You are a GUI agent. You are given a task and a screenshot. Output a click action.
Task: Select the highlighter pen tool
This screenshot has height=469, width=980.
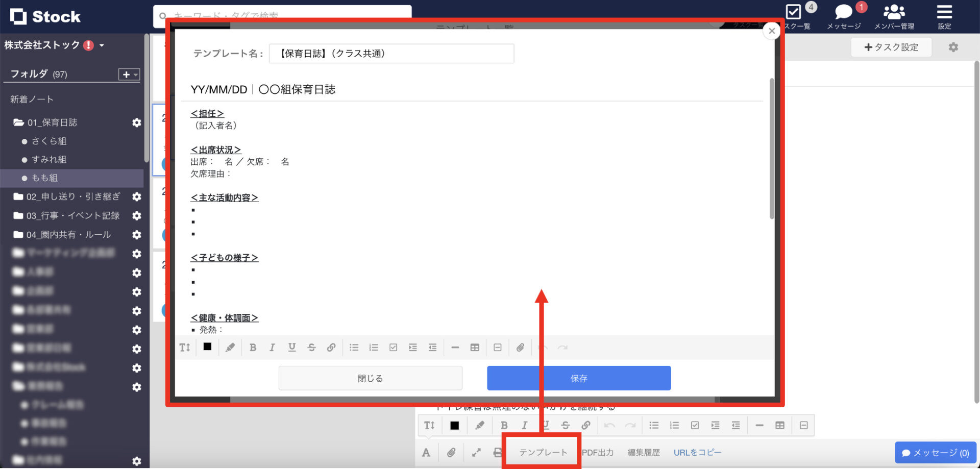click(230, 348)
